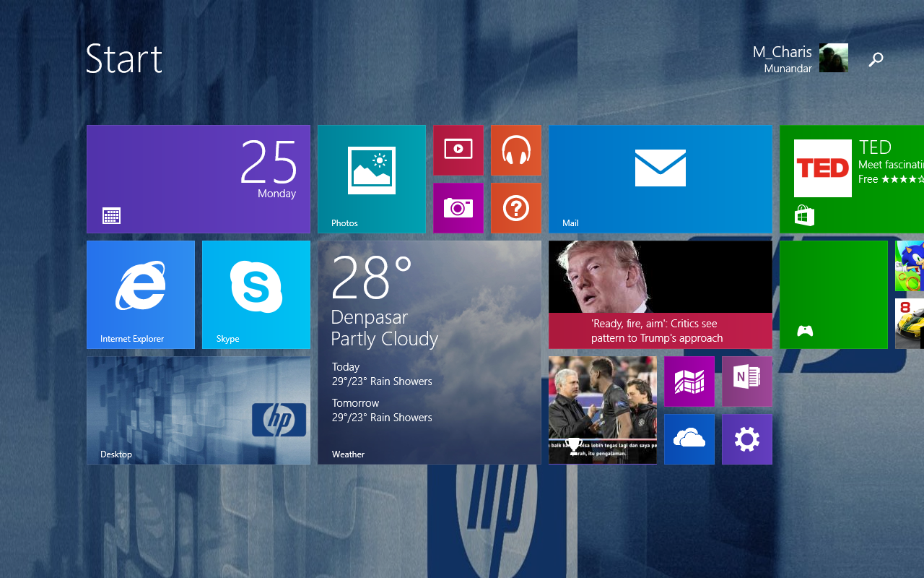The height and width of the screenshot is (578, 924).
Task: Open the Desktop tile with HP logo
Action: click(199, 410)
